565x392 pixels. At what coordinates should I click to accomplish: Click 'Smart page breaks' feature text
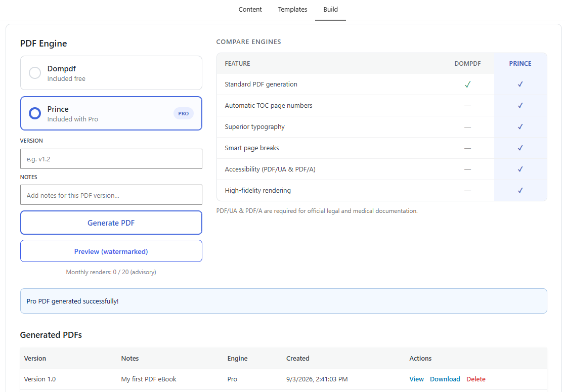[x=252, y=148]
